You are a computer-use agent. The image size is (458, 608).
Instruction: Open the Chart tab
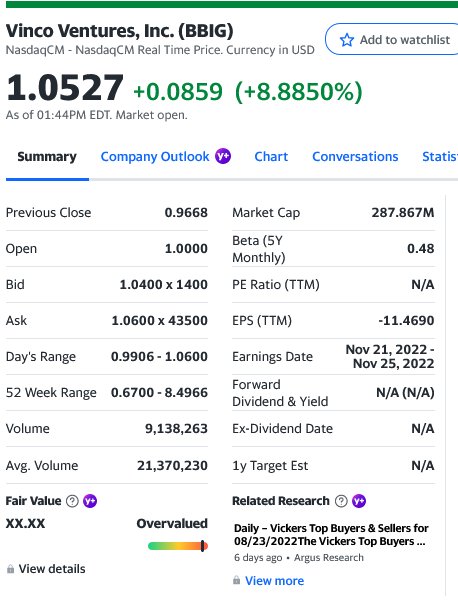271,157
